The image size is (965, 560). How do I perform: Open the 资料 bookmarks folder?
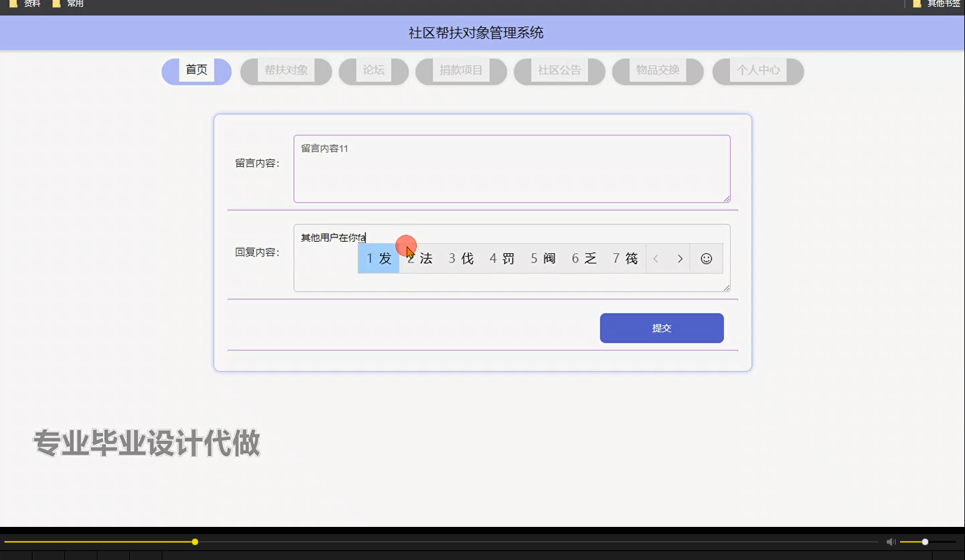click(30, 4)
